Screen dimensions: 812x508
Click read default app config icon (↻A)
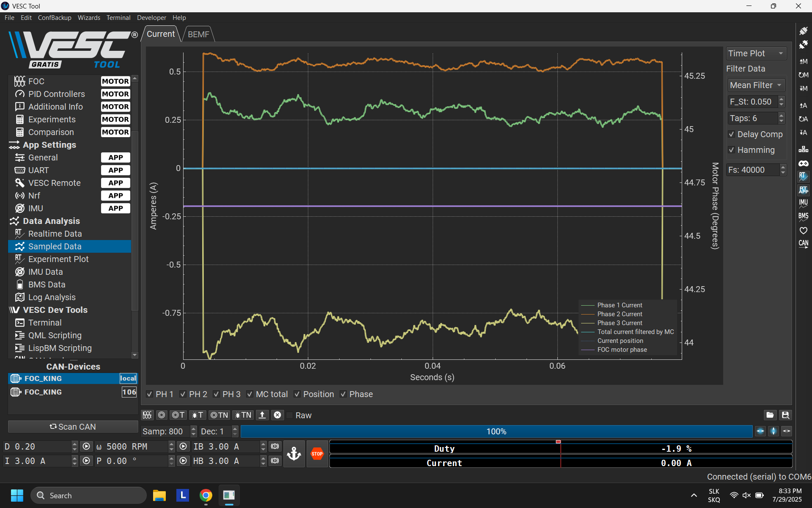click(x=803, y=119)
